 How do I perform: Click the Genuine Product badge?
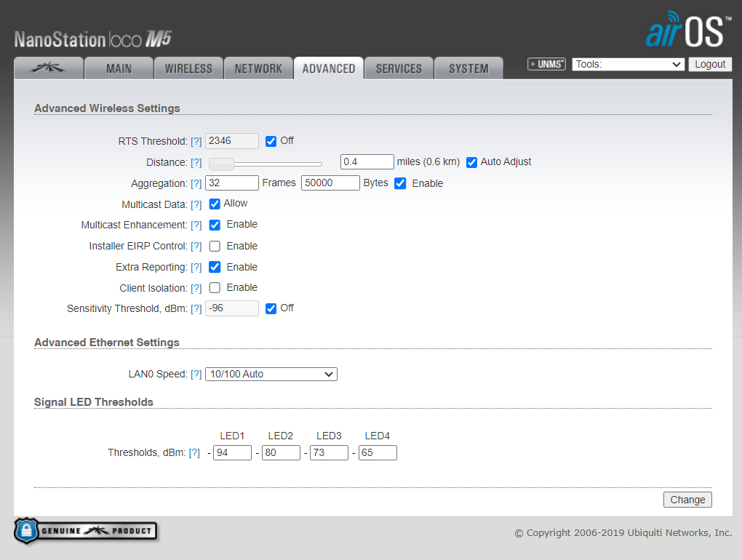click(86, 531)
